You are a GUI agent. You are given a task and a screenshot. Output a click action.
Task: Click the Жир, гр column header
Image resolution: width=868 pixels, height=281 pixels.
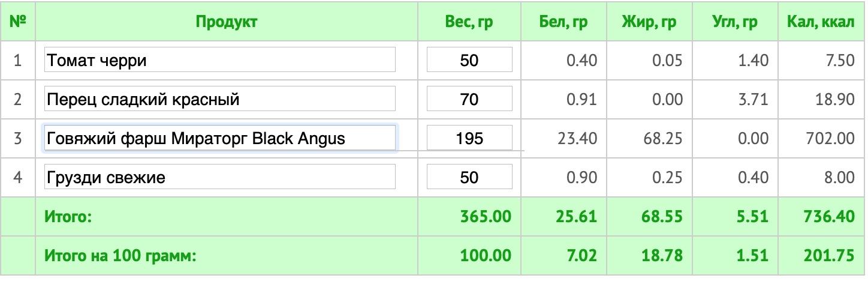649,22
